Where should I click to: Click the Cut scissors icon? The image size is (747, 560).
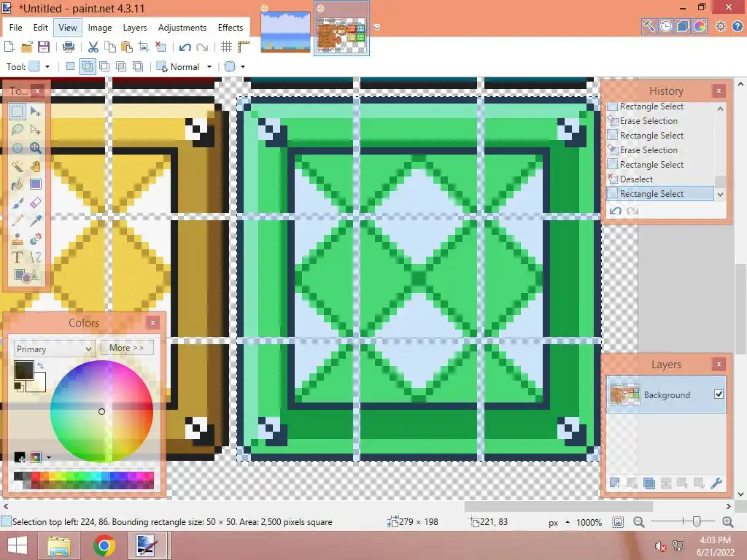pyautogui.click(x=93, y=47)
